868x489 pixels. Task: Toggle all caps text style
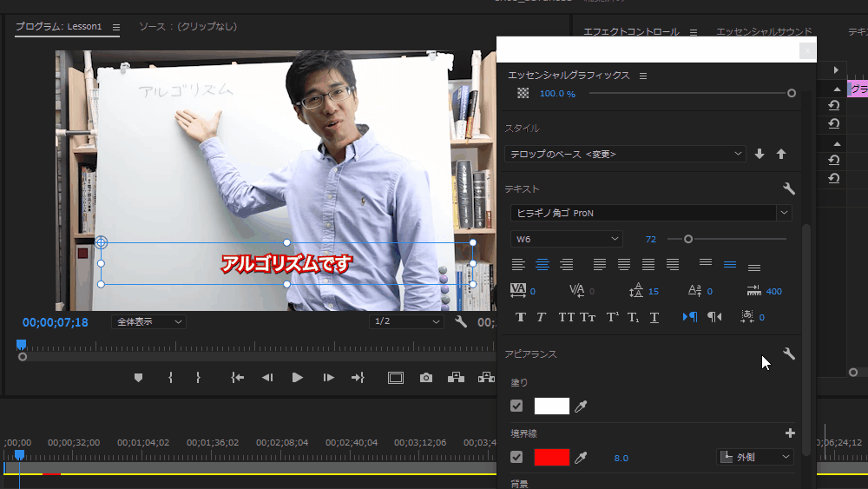566,317
